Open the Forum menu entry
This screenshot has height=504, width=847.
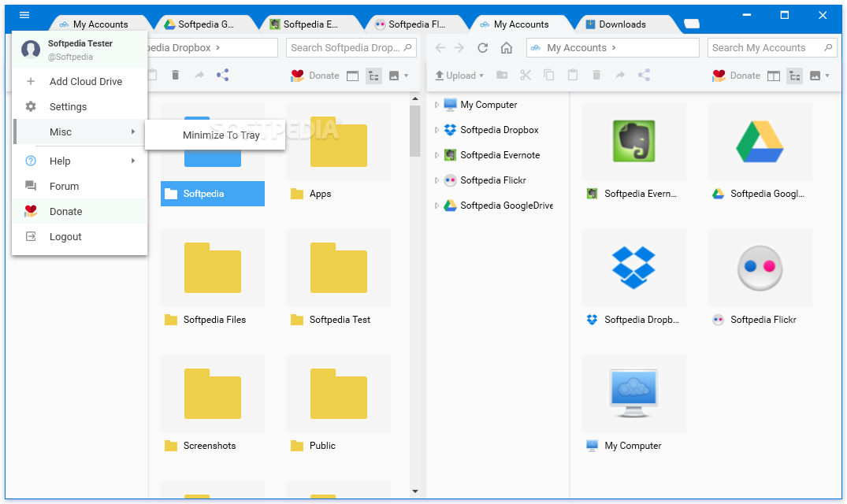tap(80, 186)
